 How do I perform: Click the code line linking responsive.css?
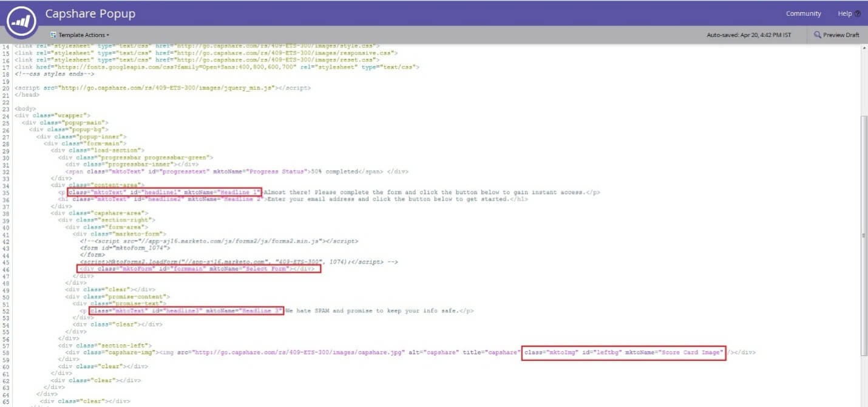(207, 53)
